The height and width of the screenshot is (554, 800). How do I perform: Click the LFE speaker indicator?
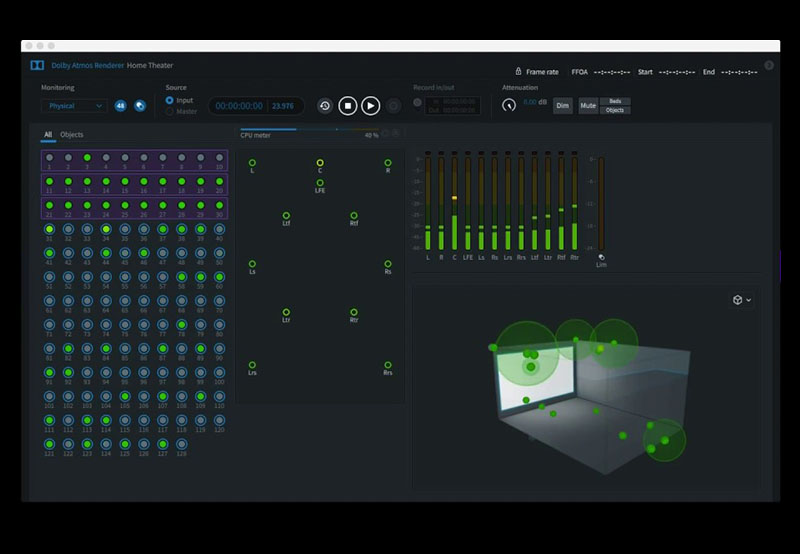pyautogui.click(x=320, y=183)
